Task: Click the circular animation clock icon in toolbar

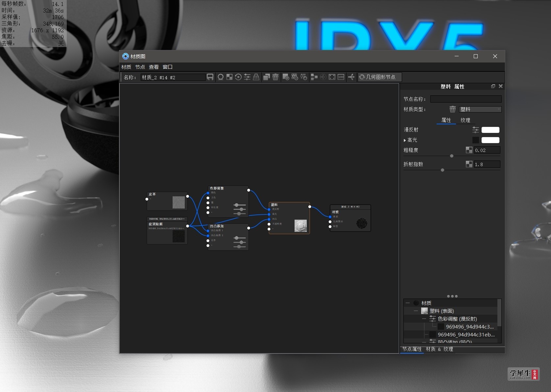Action: click(238, 77)
